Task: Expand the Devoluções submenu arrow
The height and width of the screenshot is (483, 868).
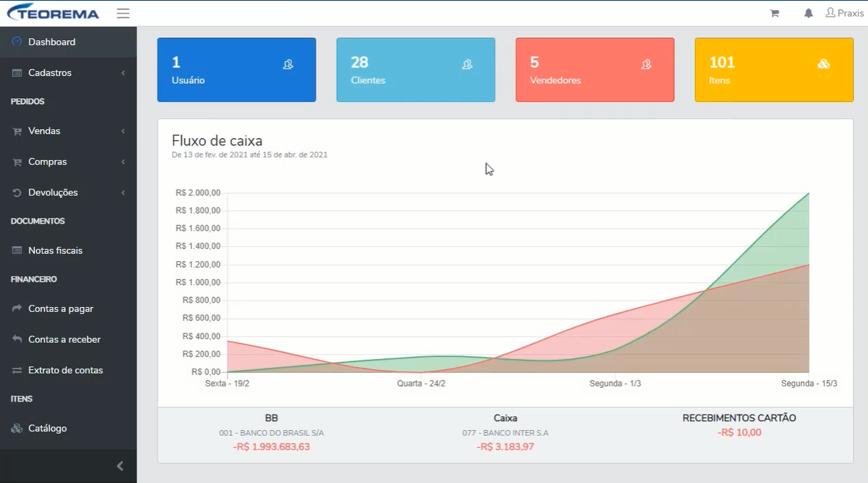Action: click(123, 193)
